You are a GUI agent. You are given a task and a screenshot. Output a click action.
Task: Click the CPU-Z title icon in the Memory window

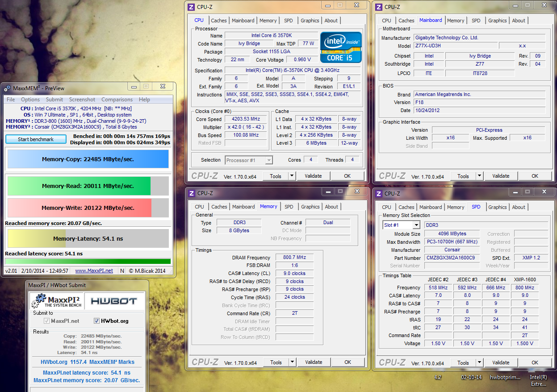[x=191, y=193]
